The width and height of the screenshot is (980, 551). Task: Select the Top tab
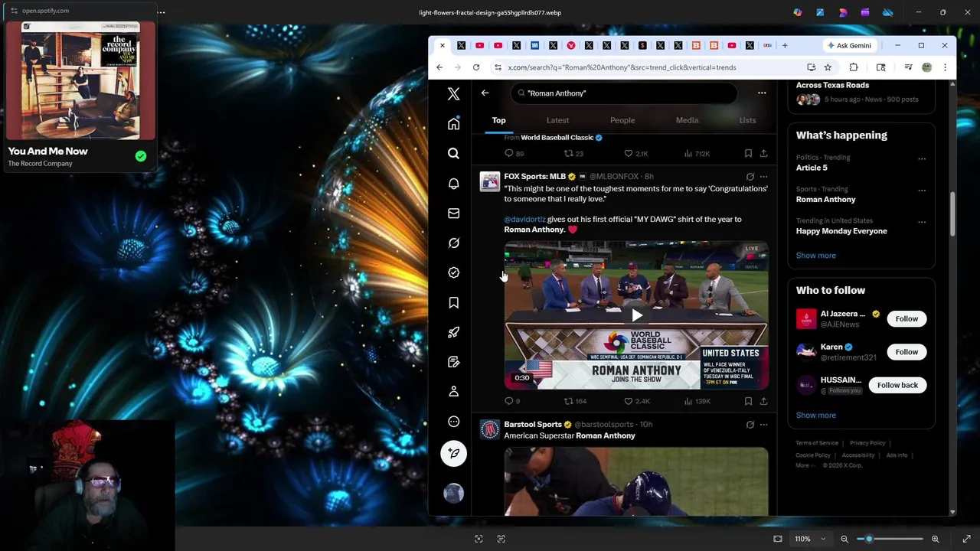click(498, 120)
